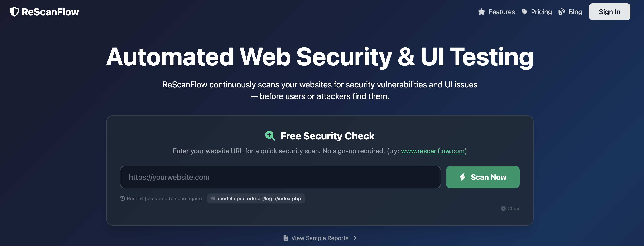Image resolution: width=644 pixels, height=246 pixels.
Task: Click the star icon beside Features
Action: [481, 12]
